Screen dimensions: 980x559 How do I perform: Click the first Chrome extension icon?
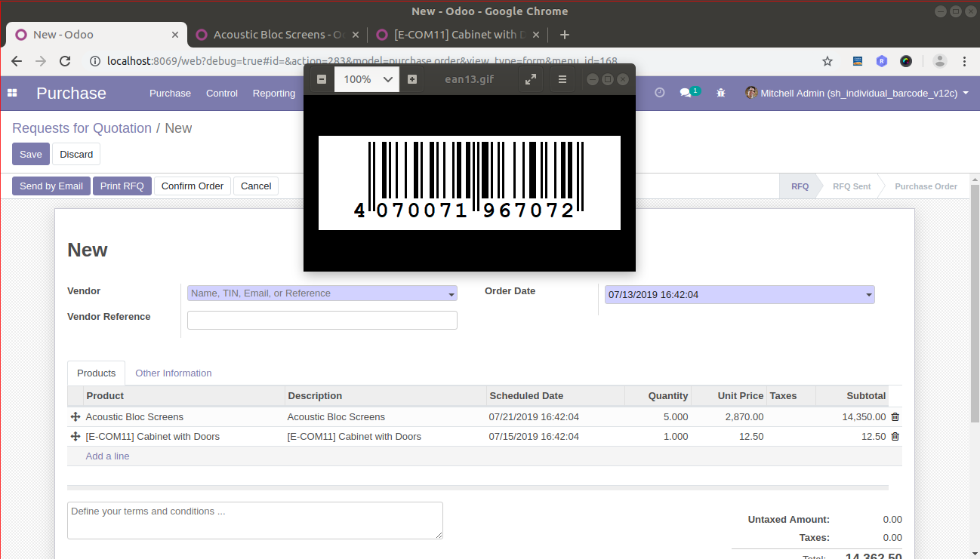pyautogui.click(x=858, y=61)
